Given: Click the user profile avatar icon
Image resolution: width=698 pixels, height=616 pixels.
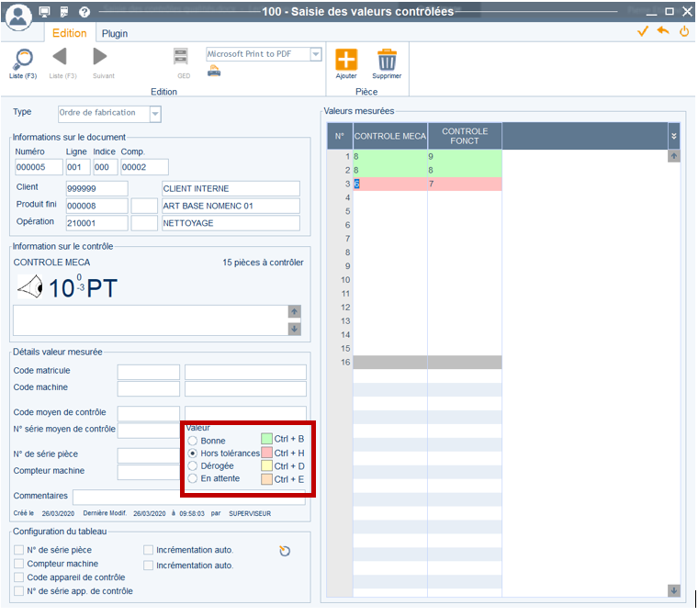Looking at the screenshot, I should pyautogui.click(x=18, y=16).
